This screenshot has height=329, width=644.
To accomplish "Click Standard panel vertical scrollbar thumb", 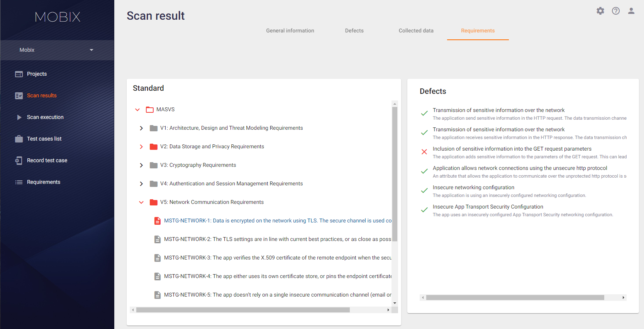I will [395, 174].
